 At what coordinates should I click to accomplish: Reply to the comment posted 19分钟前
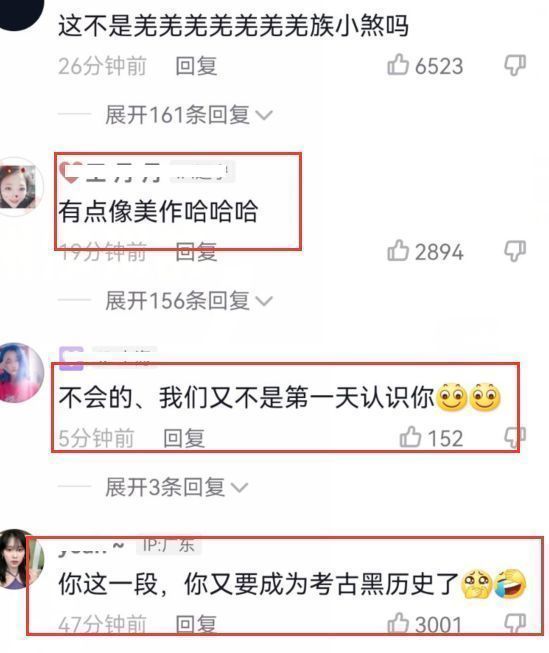[x=196, y=252]
